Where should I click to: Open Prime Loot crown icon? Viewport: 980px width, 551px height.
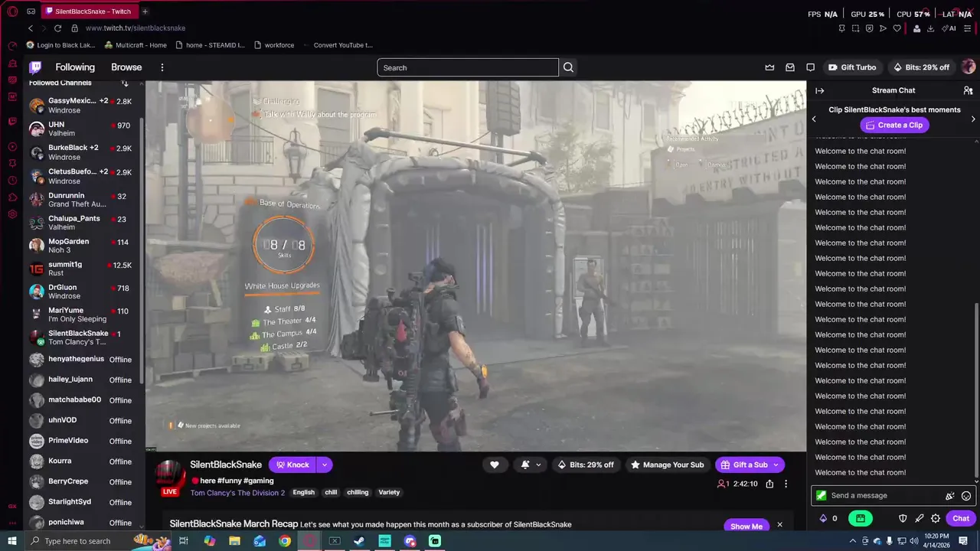[769, 67]
